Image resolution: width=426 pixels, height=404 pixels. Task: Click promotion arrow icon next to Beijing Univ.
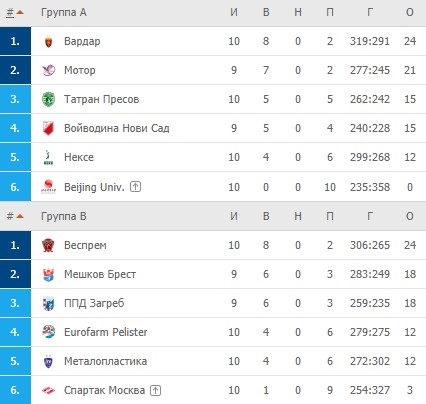(x=135, y=187)
